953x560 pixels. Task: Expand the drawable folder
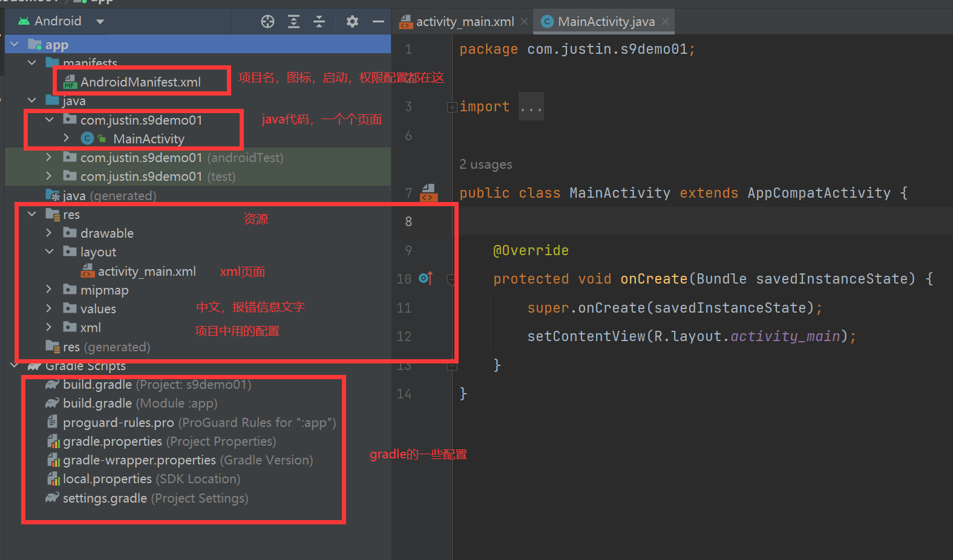click(49, 233)
